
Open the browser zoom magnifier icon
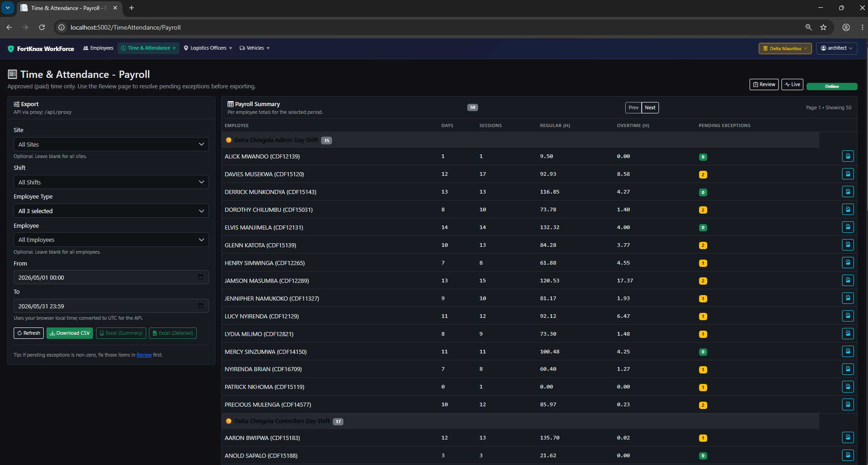click(808, 27)
